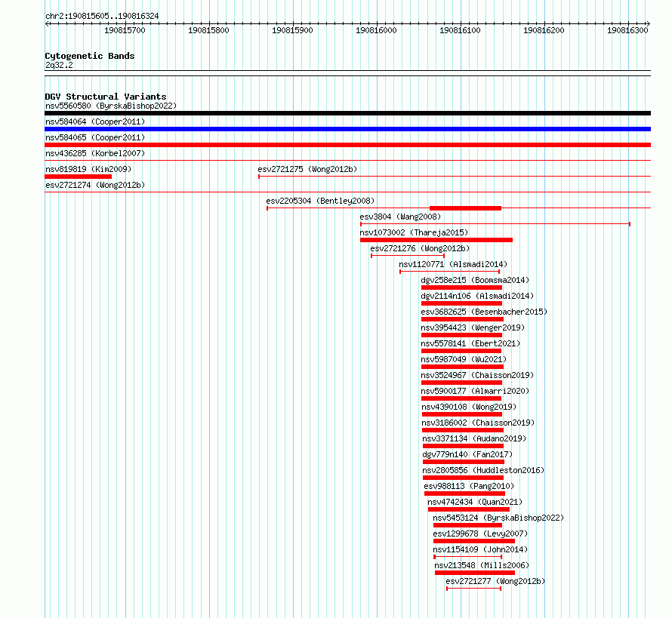
Task: Select the esv2721276 bracketed line
Action: [408, 256]
